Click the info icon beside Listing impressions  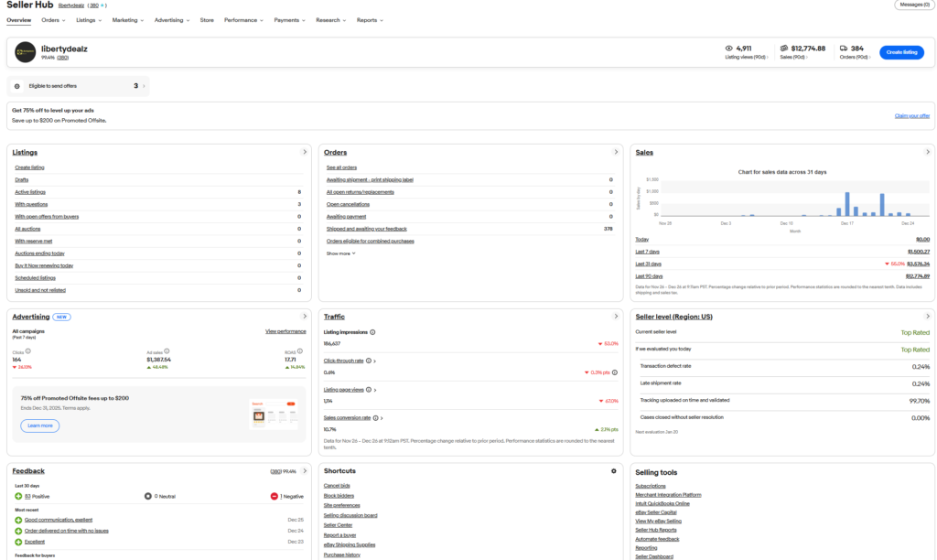[x=372, y=332]
